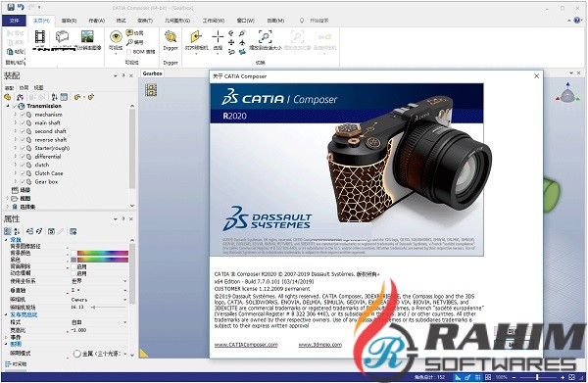The image size is (588, 383).
Task: Click the 3D box icon in the ribbon
Action: pos(63,36)
